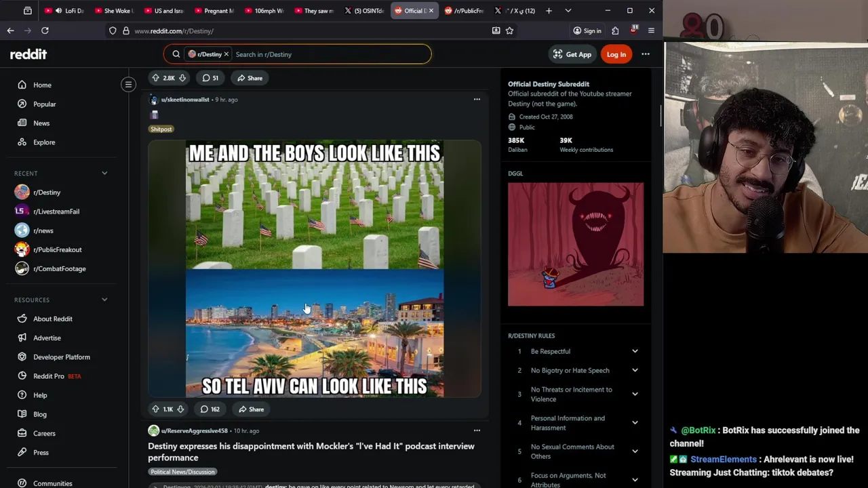Open News in the sidebar

point(41,123)
